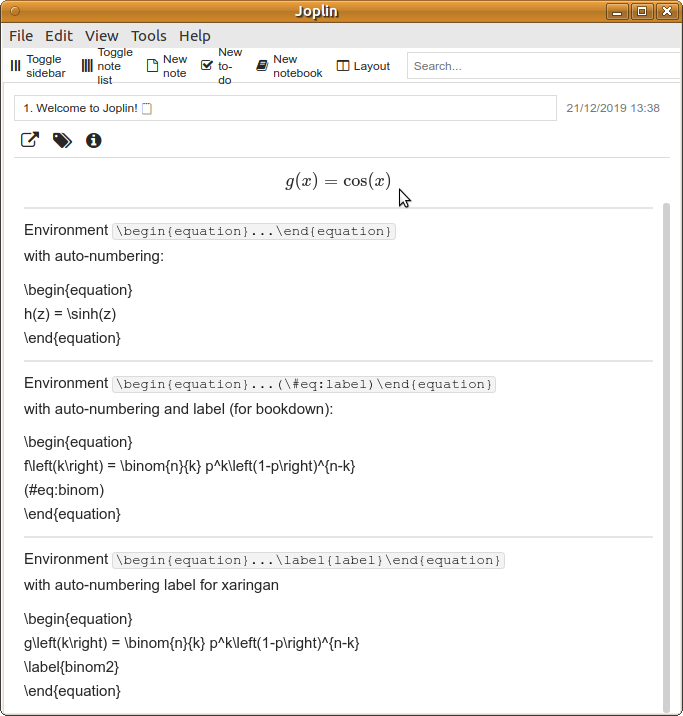Click the code containing (\#eq:label)
683x716 pixels.
point(304,384)
